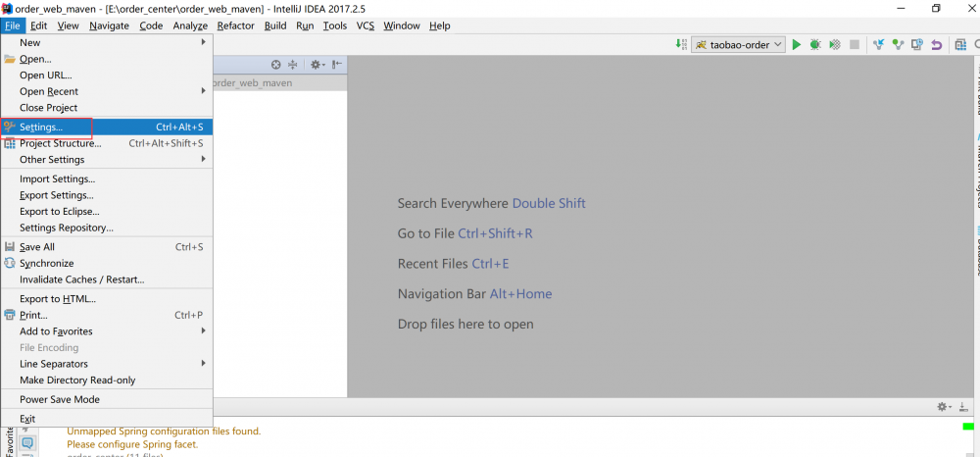
Task: Expand the Other Settings submenu
Action: (x=107, y=160)
